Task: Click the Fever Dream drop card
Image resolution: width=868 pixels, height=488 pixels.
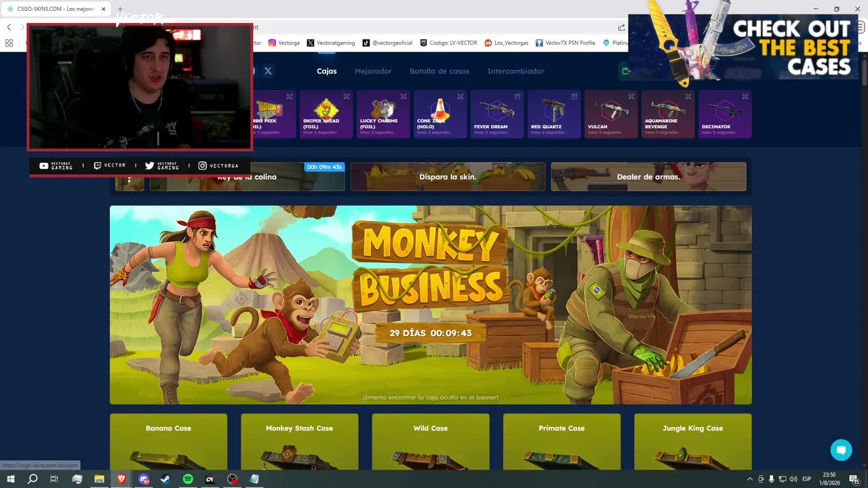Action: click(497, 114)
